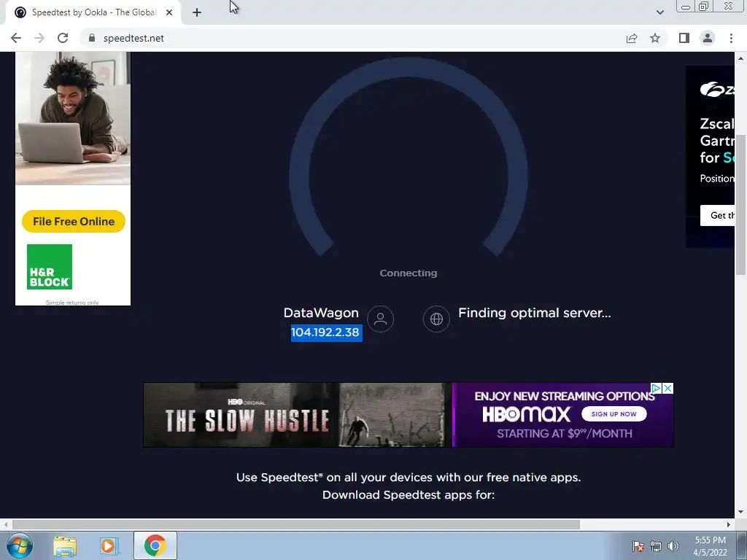The width and height of the screenshot is (747, 560).
Task: Click the show desktop button
Action: click(x=742, y=545)
